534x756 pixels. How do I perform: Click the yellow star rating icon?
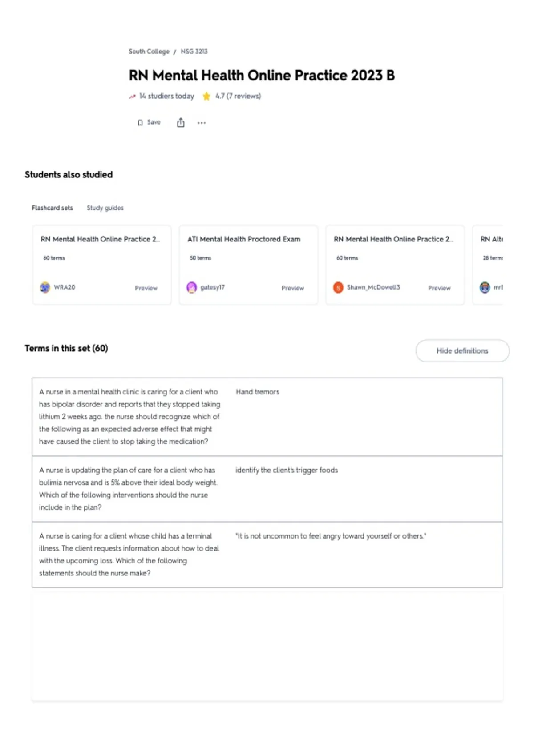pyautogui.click(x=206, y=96)
